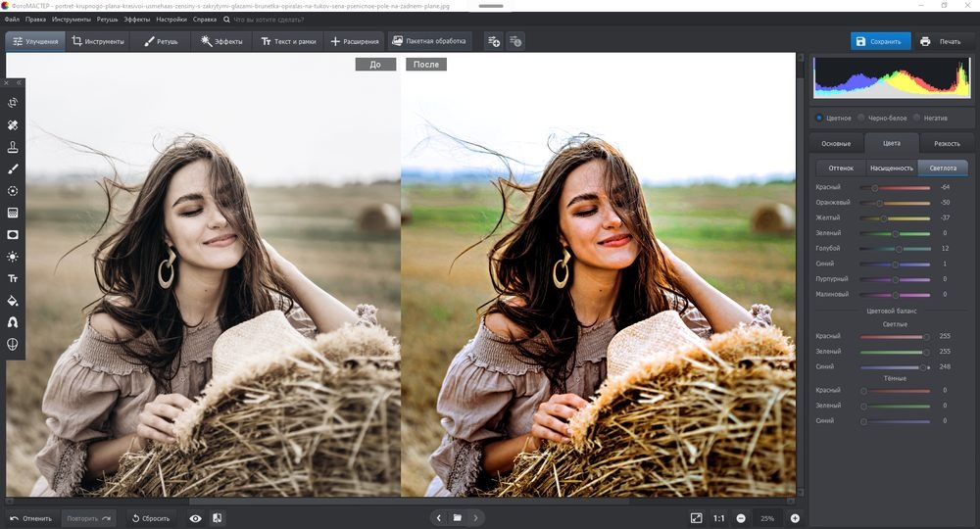Click the zoom in plus icon
This screenshot has width=980, height=529.
tap(795, 518)
